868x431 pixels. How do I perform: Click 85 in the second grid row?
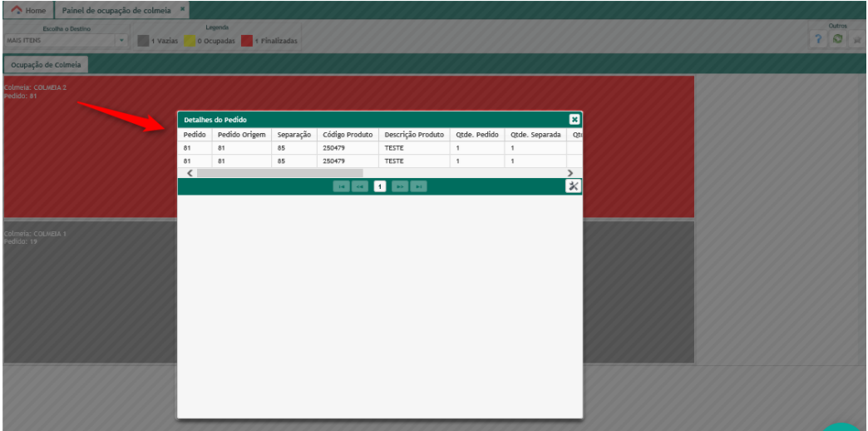point(281,161)
